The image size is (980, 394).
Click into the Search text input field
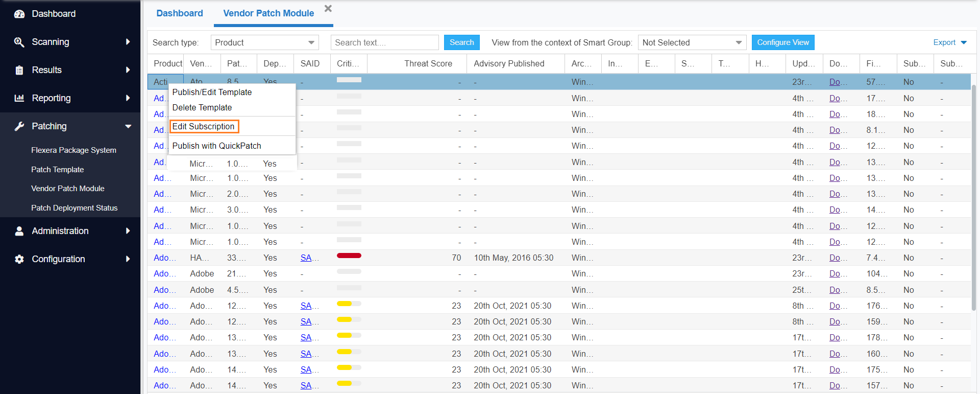384,42
